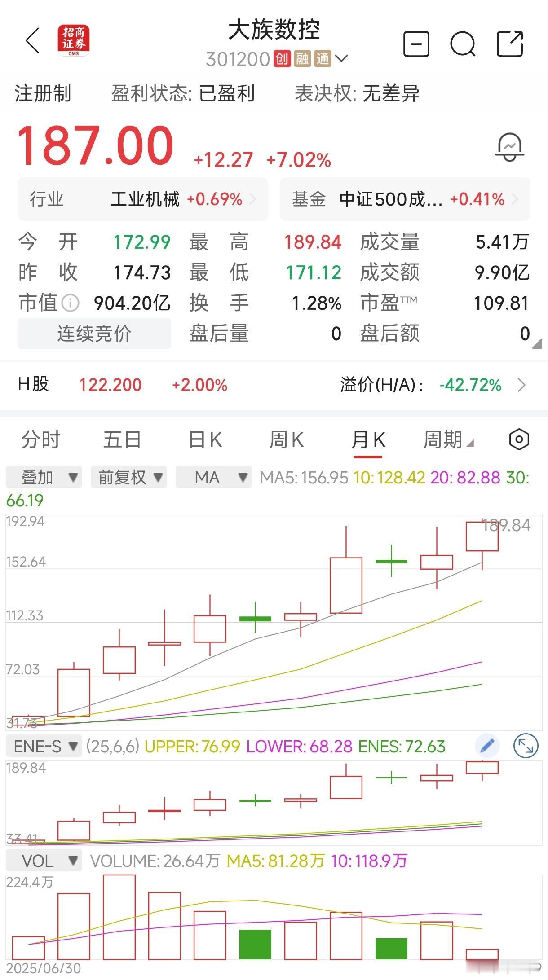Expand chart to fullscreen arrows icon

point(526,746)
